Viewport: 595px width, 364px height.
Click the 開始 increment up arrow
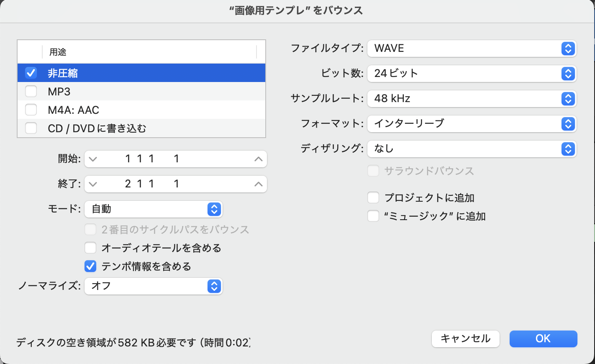pos(259,159)
